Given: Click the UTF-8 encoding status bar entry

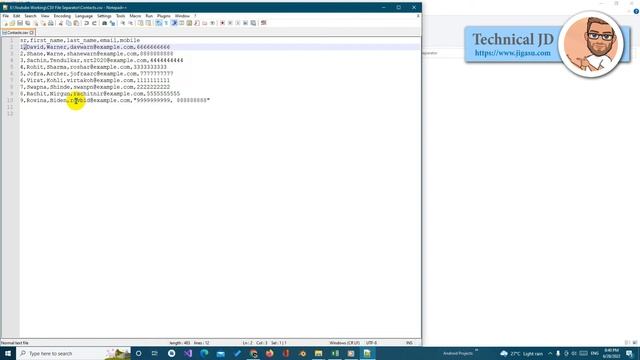Looking at the screenshot, I should [x=371, y=343].
